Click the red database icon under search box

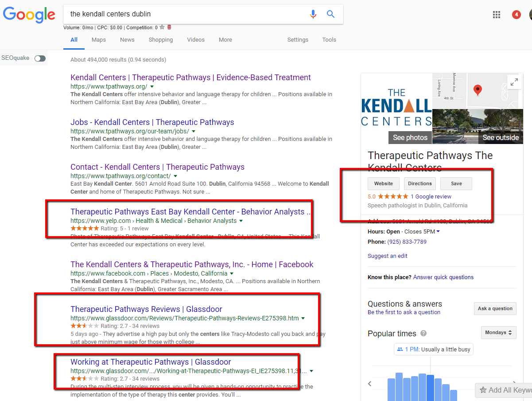pyautogui.click(x=169, y=27)
